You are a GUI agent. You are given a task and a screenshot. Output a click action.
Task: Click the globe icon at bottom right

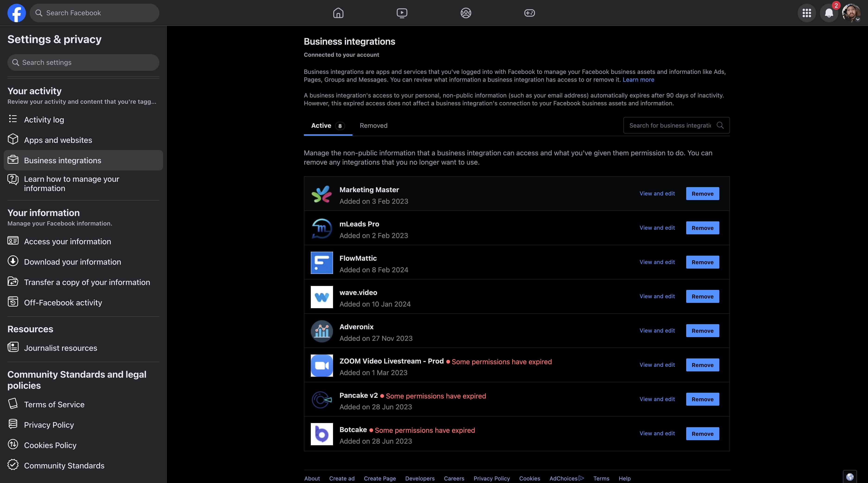850,477
